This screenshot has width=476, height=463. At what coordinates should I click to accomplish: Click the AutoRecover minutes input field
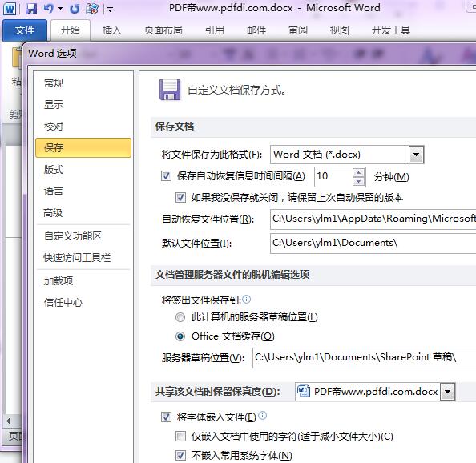[333, 176]
